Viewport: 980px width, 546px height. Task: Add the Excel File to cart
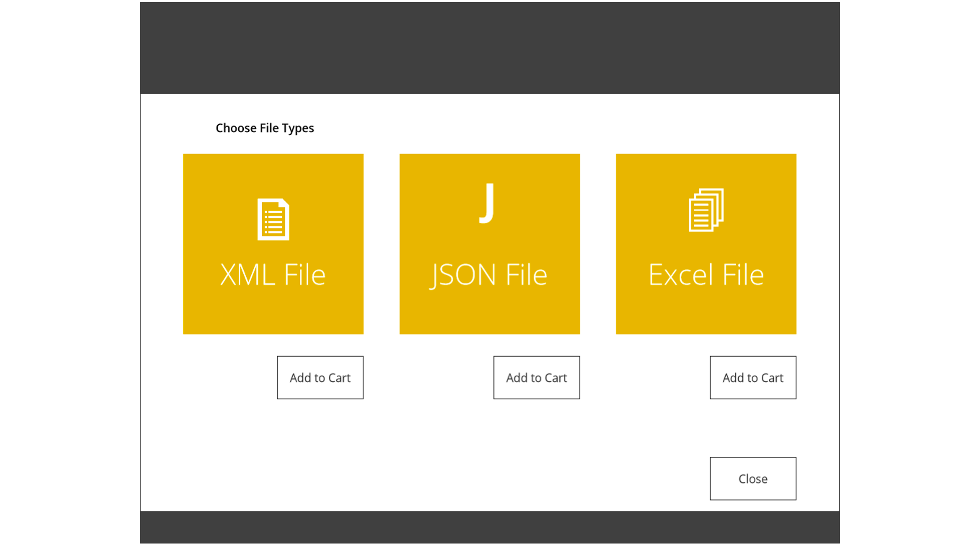coord(752,378)
